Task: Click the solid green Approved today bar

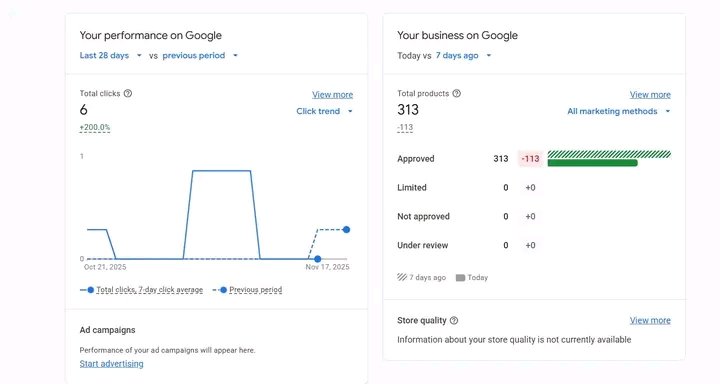Action: [x=592, y=163]
